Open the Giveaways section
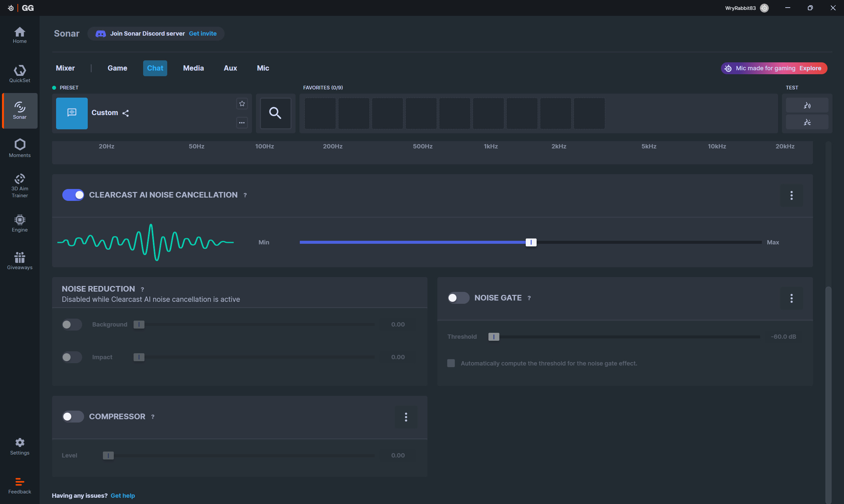This screenshot has height=504, width=844. point(20,261)
